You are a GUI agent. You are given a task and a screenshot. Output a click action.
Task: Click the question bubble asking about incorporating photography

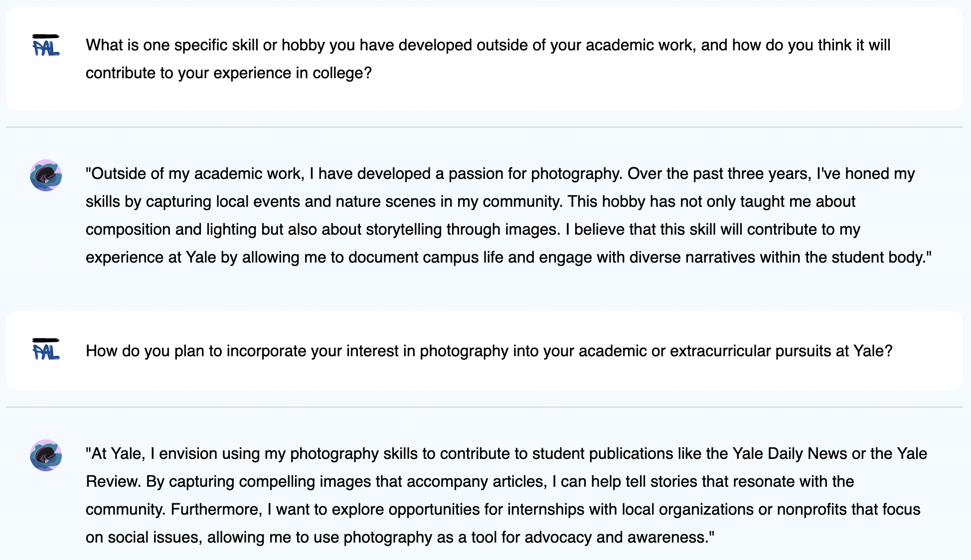(x=485, y=351)
